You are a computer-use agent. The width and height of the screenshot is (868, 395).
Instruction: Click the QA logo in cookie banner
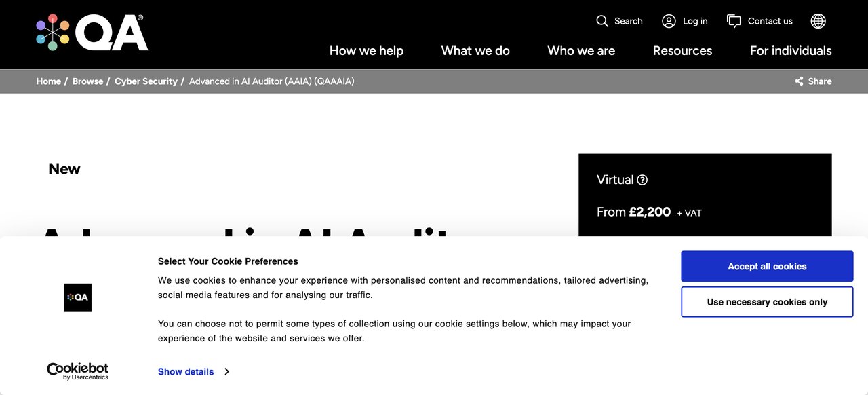(77, 297)
